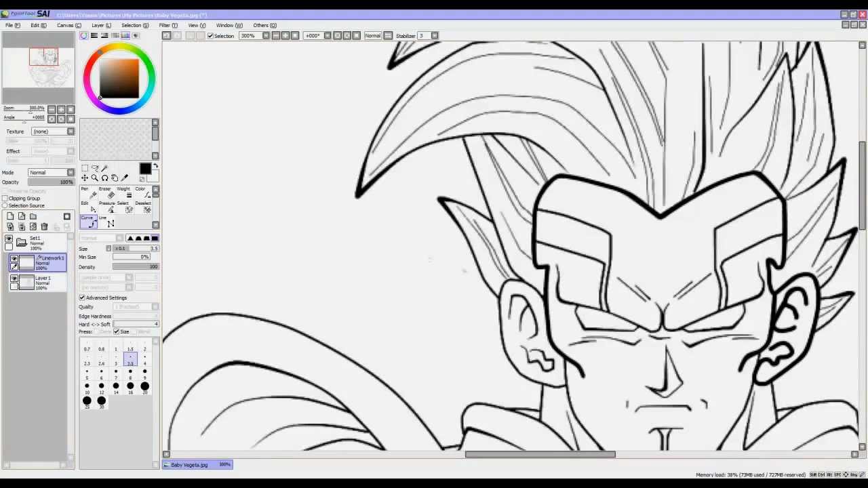Adjust the layer Opacity slider
868x488 pixels.
point(51,182)
